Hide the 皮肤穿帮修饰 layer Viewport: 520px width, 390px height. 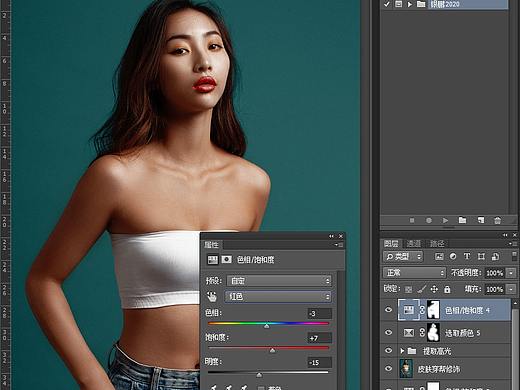click(388, 369)
